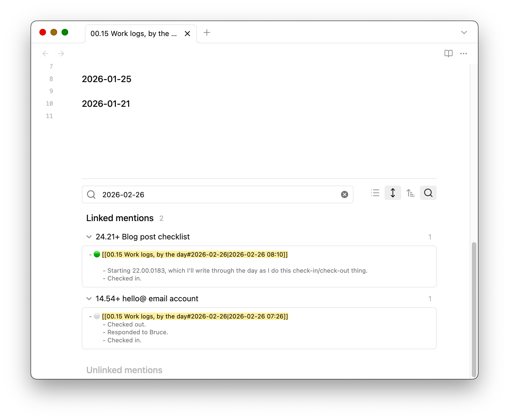509x420 pixels.
Task: Collapse all backlink results
Action: pyautogui.click(x=375, y=193)
